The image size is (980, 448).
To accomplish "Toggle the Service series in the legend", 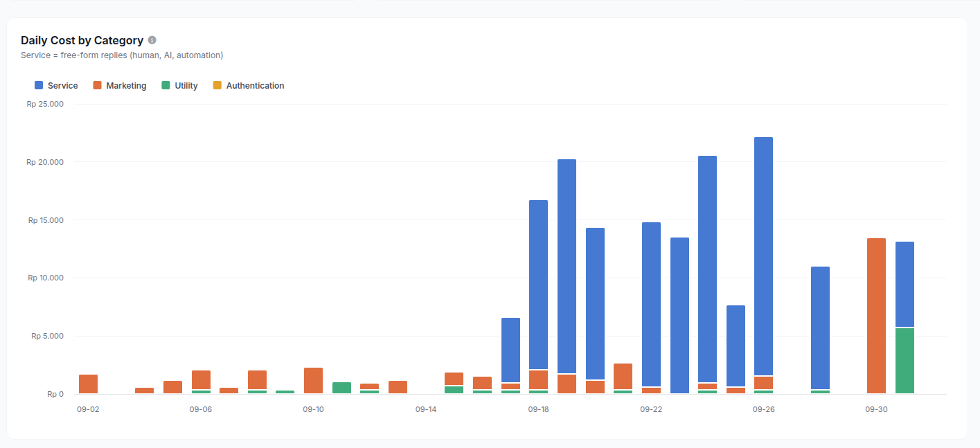I will tap(56, 86).
